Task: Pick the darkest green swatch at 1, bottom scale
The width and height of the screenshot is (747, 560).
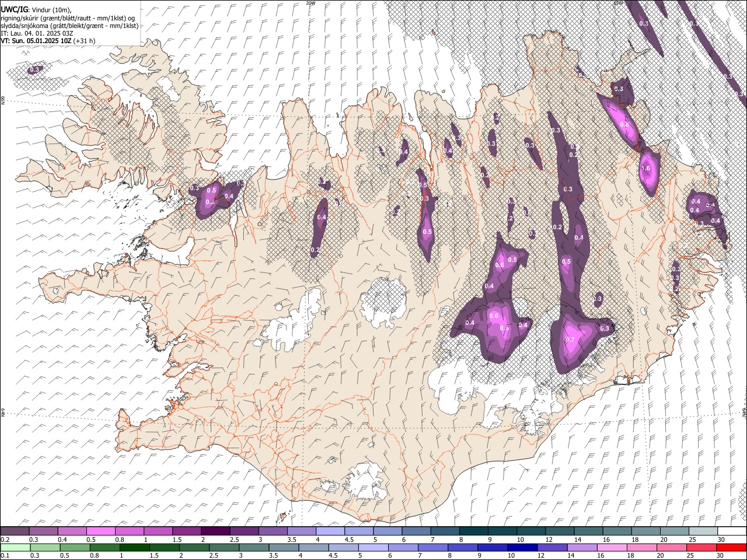Action: (134, 547)
